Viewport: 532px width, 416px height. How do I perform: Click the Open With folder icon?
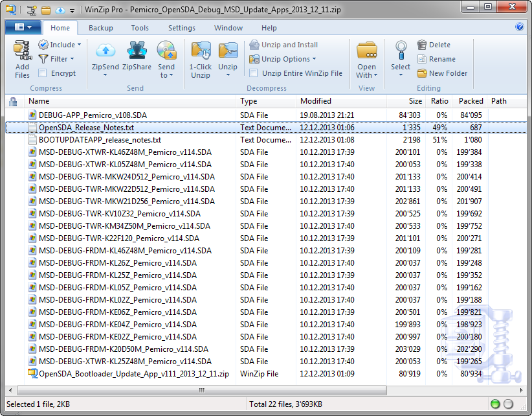point(366,51)
